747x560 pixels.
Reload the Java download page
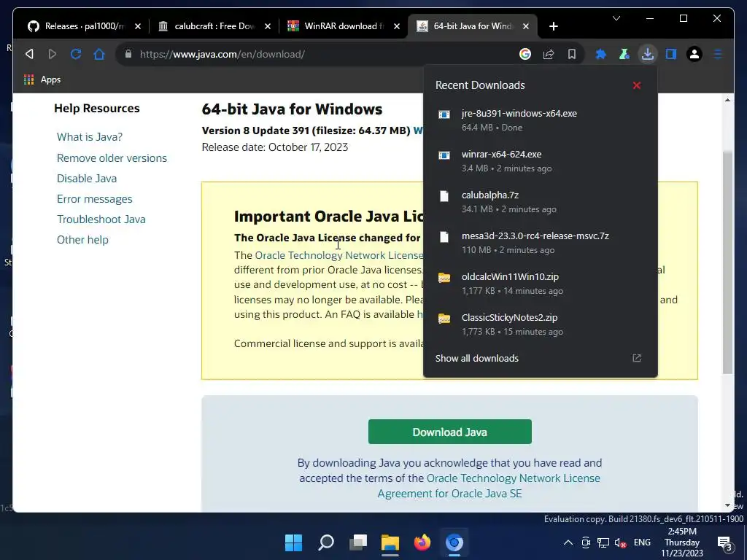pyautogui.click(x=76, y=54)
